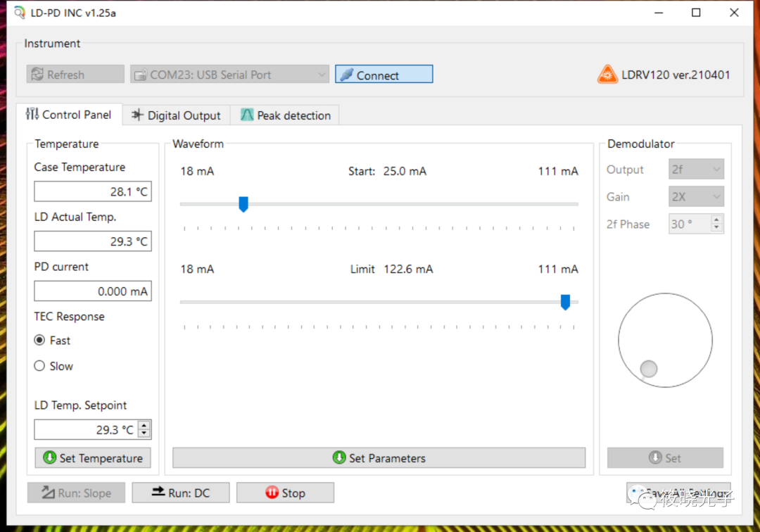
Task: Open the Gain 2X dropdown
Action: 695,197
